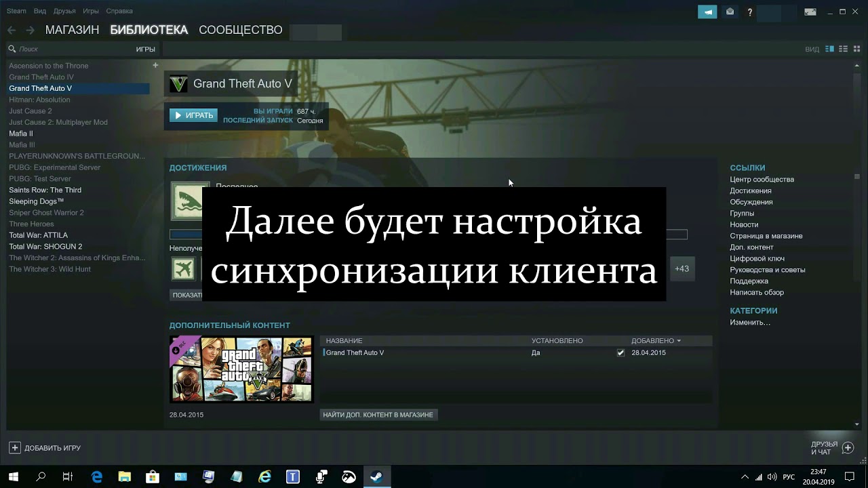Click the Поддержка link
This screenshot has height=488, width=868.
749,281
